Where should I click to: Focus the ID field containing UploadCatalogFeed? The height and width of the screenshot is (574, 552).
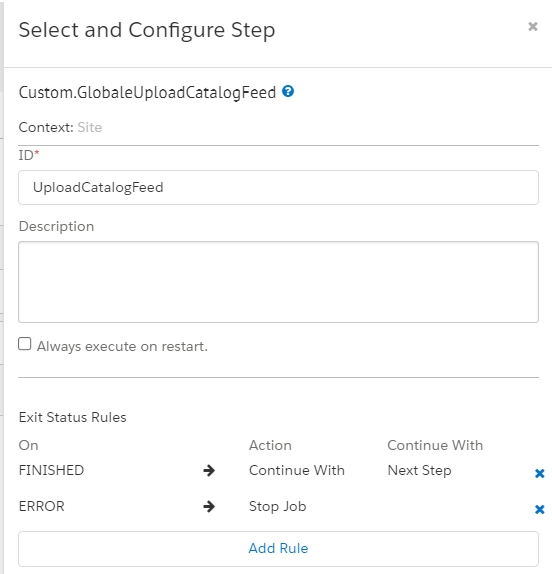[x=278, y=187]
